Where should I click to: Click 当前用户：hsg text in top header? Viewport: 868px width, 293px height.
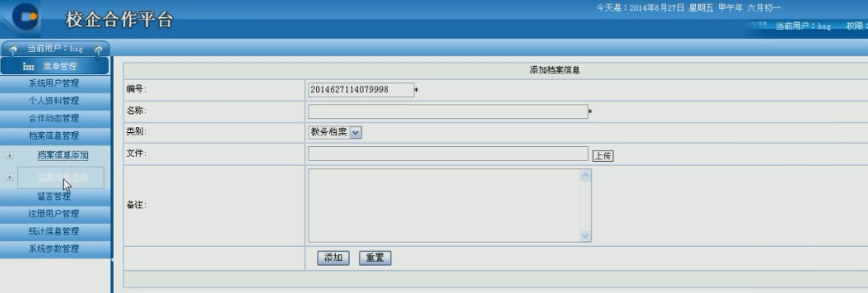point(803,26)
